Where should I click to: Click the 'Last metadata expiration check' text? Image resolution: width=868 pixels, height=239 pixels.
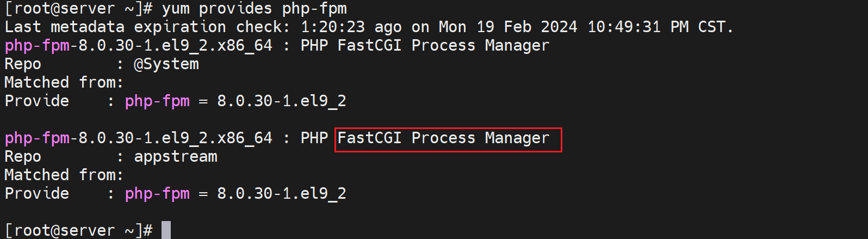[143, 27]
